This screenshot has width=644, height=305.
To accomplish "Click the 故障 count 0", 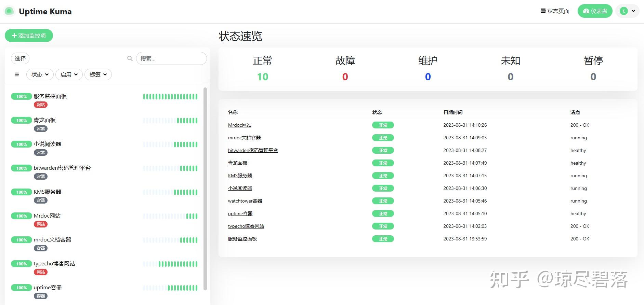I will (345, 77).
